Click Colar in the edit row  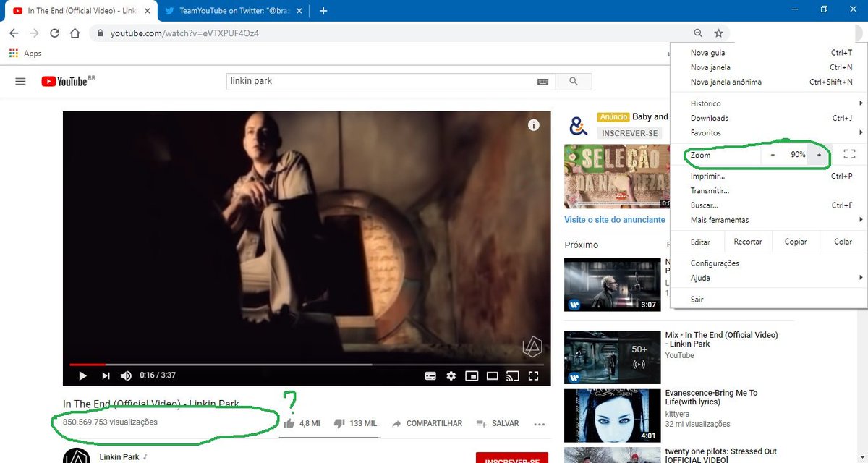[x=843, y=242]
